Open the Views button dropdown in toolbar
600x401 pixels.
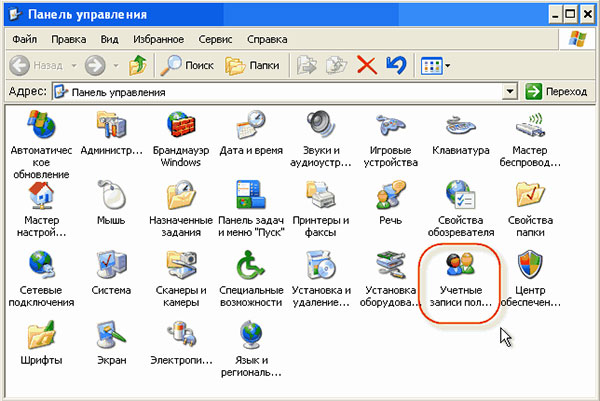coord(448,65)
